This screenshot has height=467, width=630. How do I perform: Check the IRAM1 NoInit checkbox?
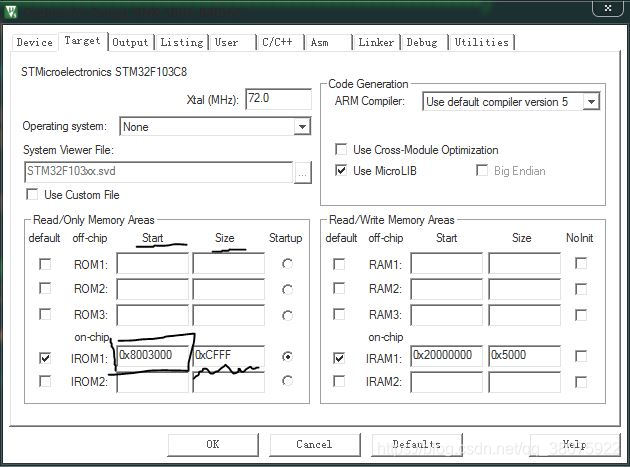(581, 356)
